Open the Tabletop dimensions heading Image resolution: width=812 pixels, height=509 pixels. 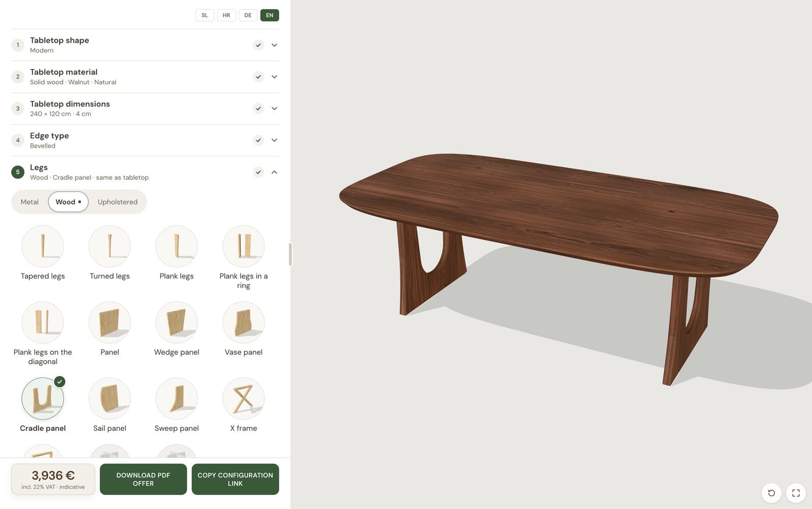pos(70,104)
